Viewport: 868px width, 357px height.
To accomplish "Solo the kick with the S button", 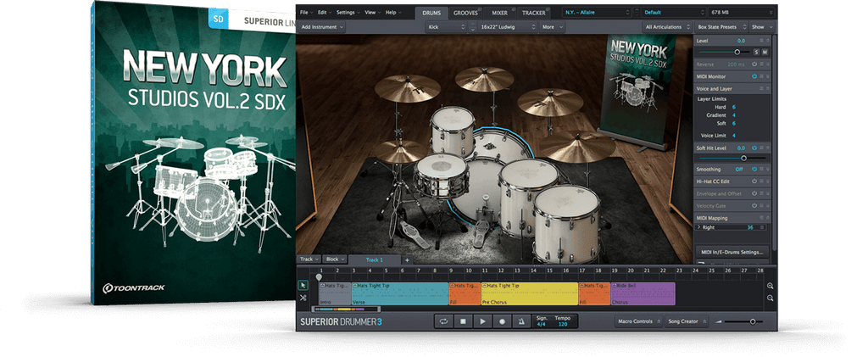I will pos(756,52).
